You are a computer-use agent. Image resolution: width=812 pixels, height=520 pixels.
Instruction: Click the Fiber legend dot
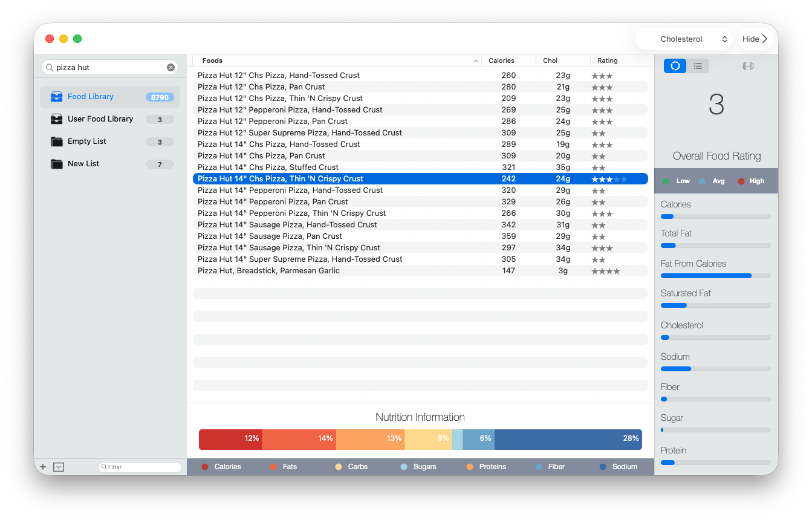[x=539, y=467]
